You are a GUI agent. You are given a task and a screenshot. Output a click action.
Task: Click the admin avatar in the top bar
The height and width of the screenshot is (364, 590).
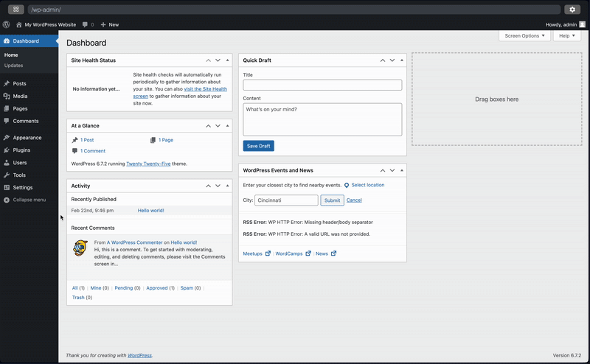582,24
